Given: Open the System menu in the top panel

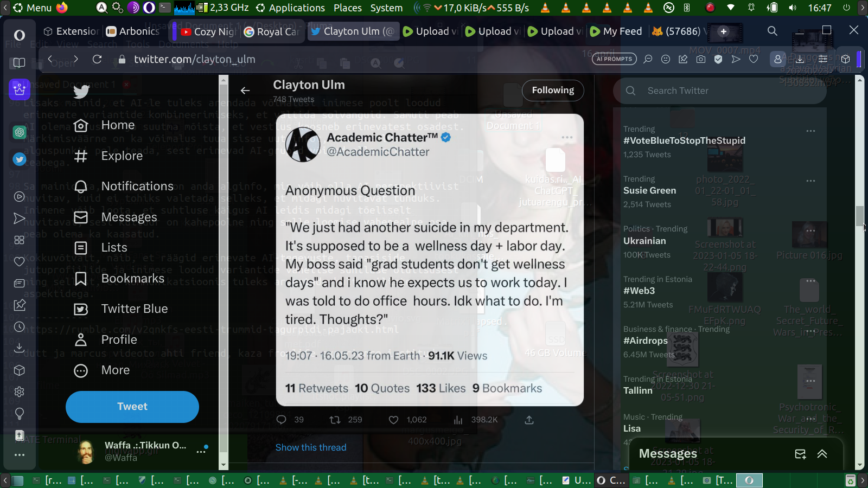Looking at the screenshot, I should [x=386, y=8].
